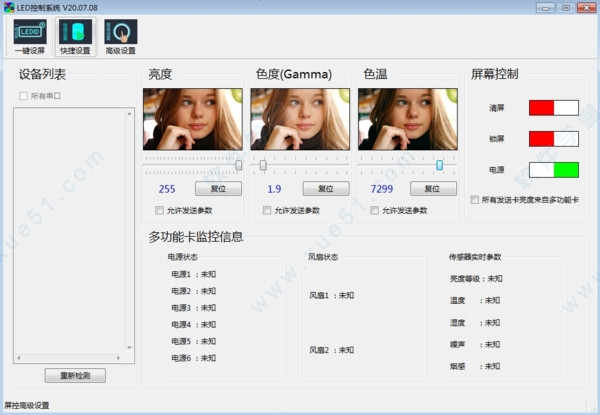Click the 色温 slider blue handle

click(x=439, y=165)
